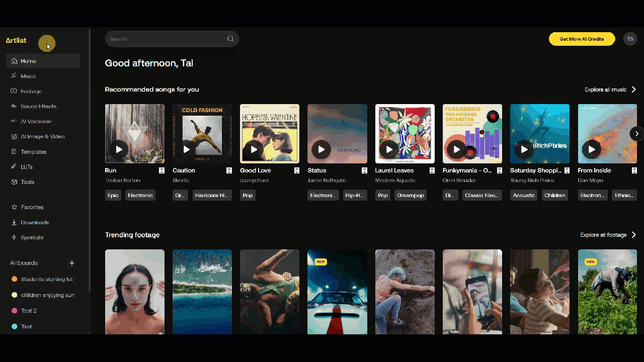Go to Sound Effects in sidebar
Viewport: 644px width, 362px height.
coord(38,106)
